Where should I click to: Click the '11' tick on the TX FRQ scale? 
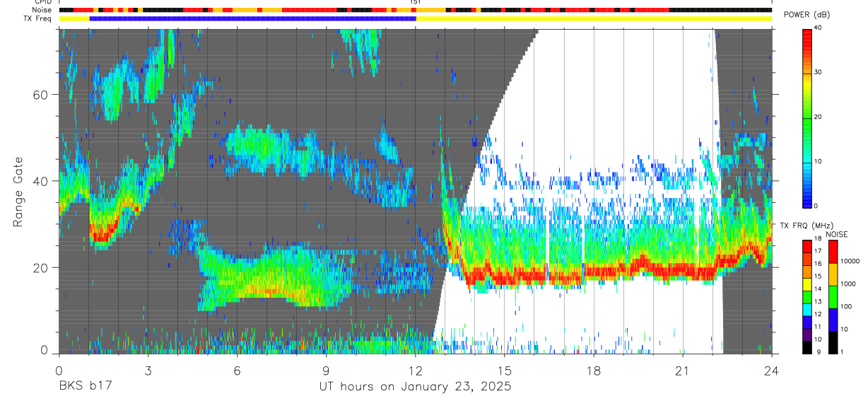(x=819, y=328)
